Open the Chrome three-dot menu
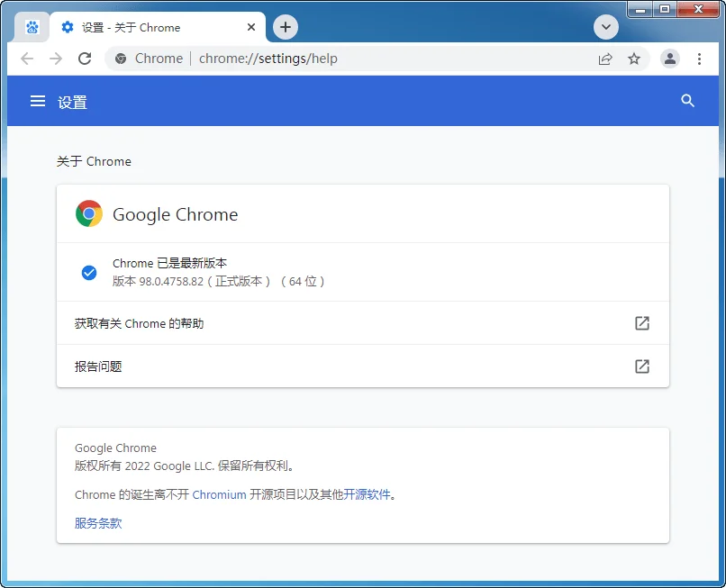Image resolution: width=726 pixels, height=588 pixels. [x=700, y=59]
